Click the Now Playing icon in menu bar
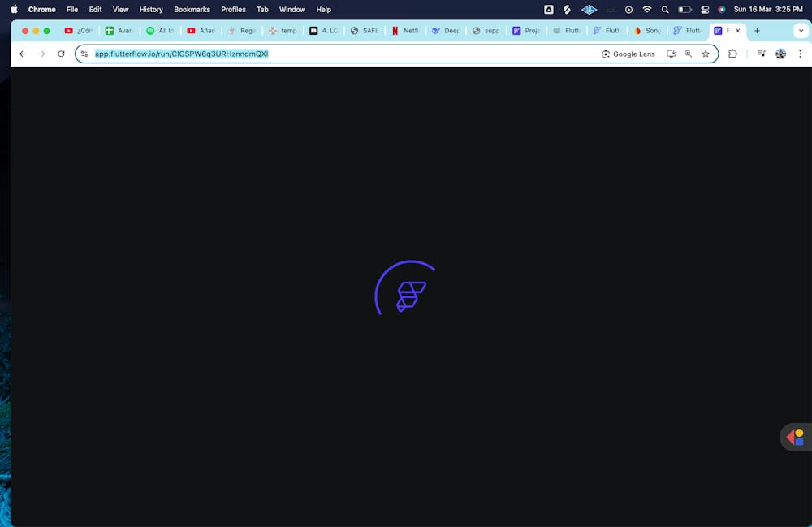The height and width of the screenshot is (527, 812). point(628,9)
